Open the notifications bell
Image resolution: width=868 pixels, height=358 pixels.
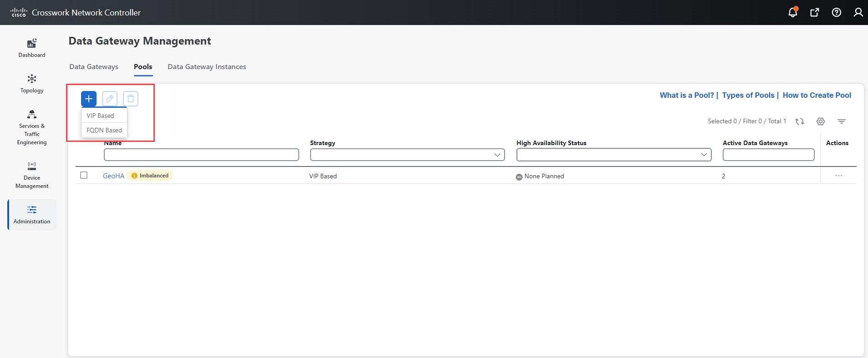(793, 12)
